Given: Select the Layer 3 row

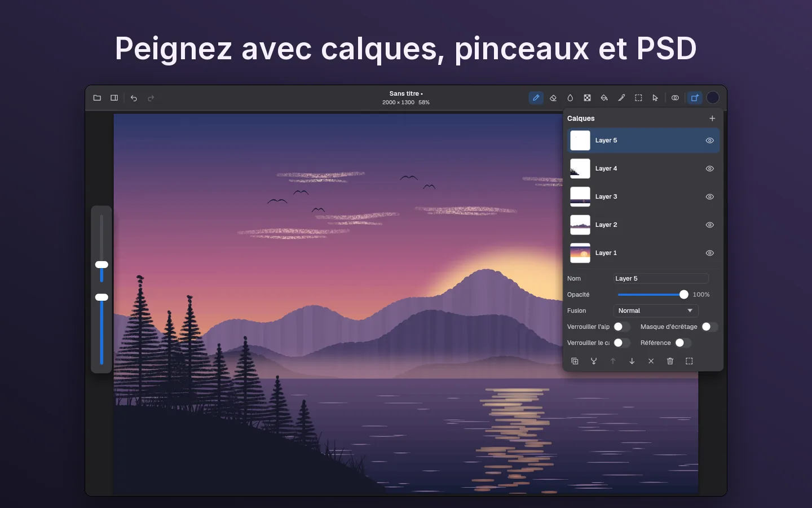Looking at the screenshot, I should pyautogui.click(x=643, y=197).
